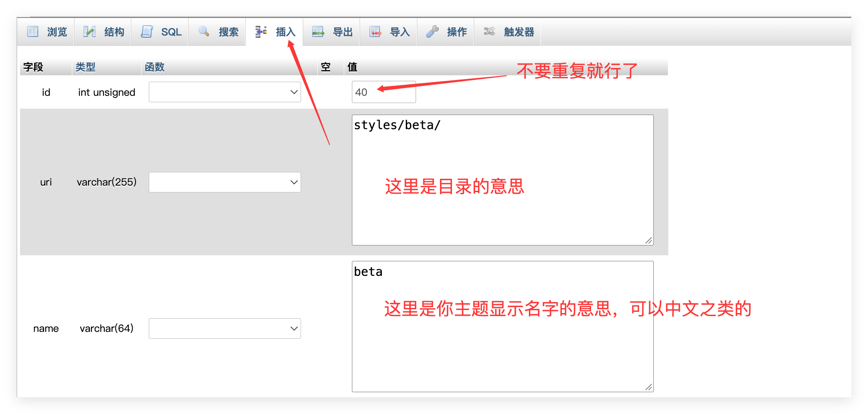Grab the uri textarea resize handle
This screenshot has height=414, width=868.
649,241
